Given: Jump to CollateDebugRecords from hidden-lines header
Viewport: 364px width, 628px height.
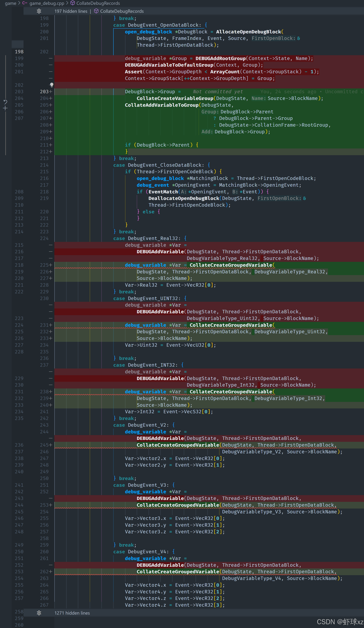Looking at the screenshot, I should click(122, 11).
